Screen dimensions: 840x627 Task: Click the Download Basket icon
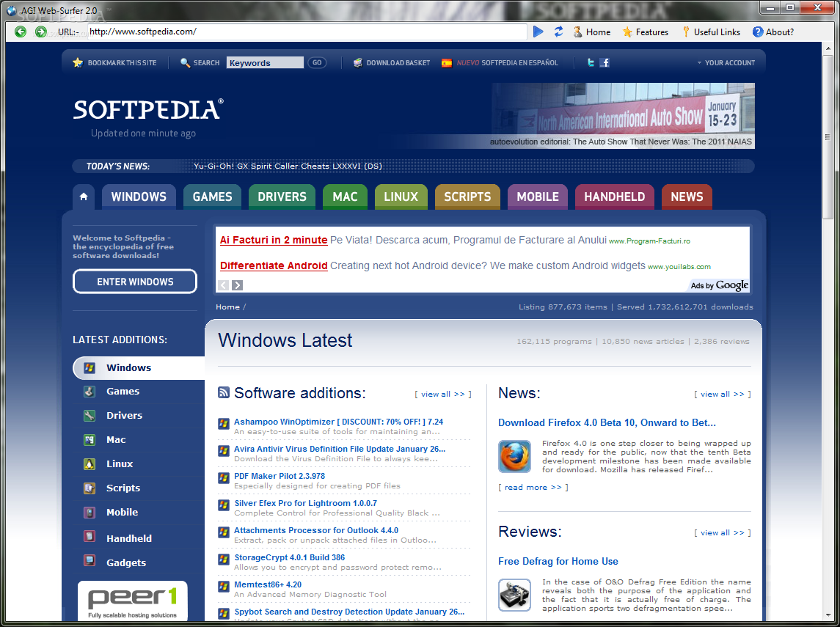click(358, 62)
